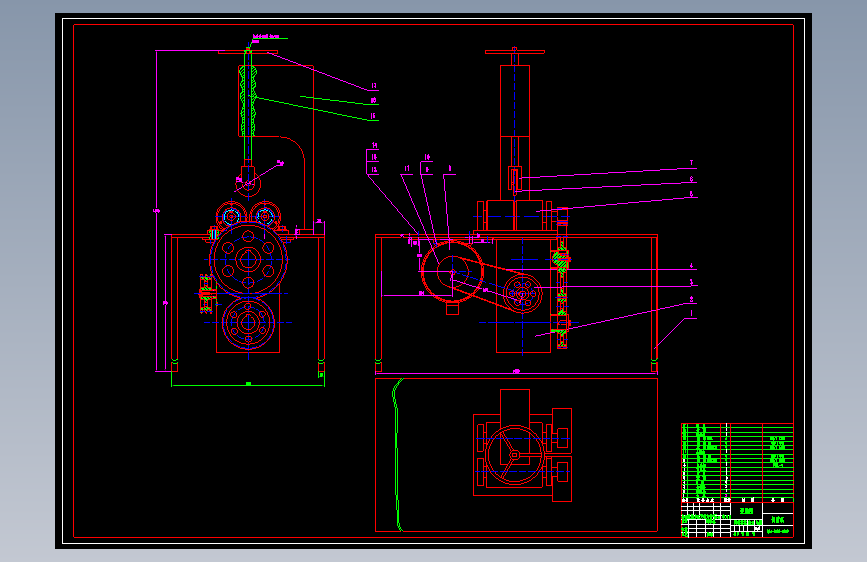Image resolution: width=867 pixels, height=562 pixels.
Task: Click the parts list table
Action: click(737, 462)
